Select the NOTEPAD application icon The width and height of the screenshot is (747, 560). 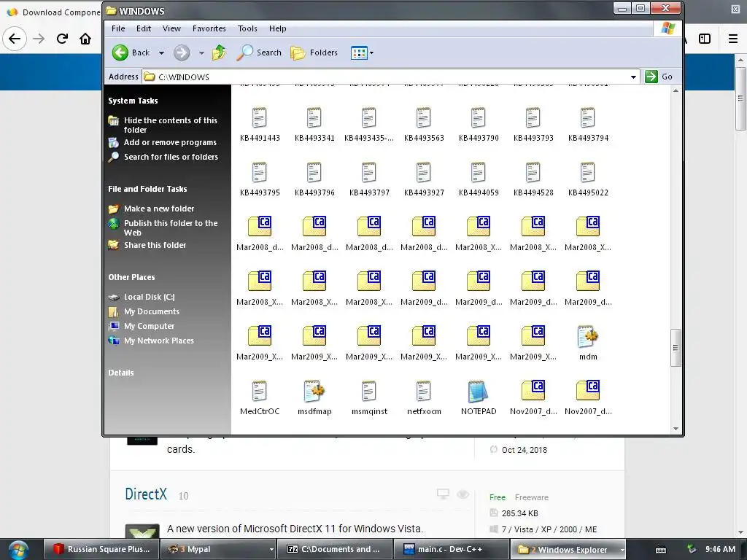tap(479, 392)
